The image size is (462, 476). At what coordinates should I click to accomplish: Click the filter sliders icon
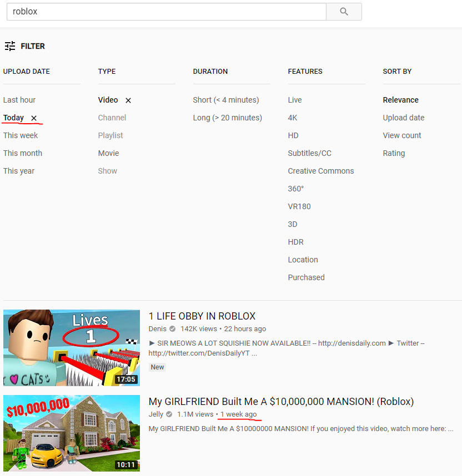[10, 46]
